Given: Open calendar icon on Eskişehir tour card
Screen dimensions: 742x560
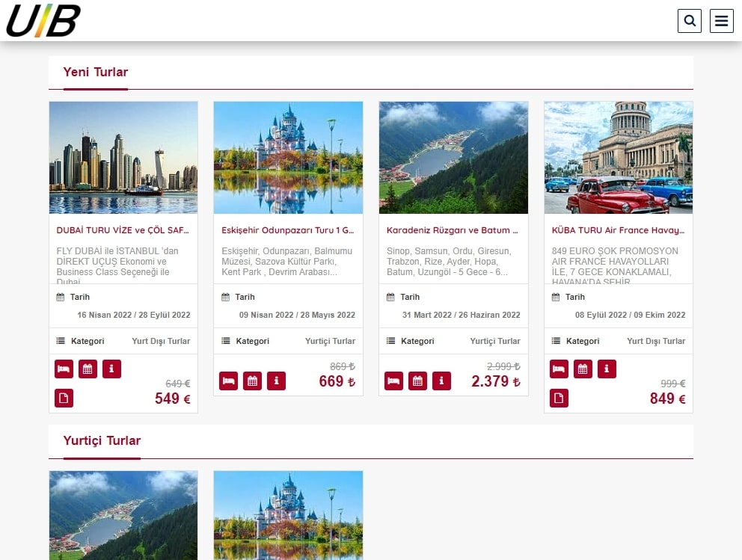Looking at the screenshot, I should click(252, 381).
